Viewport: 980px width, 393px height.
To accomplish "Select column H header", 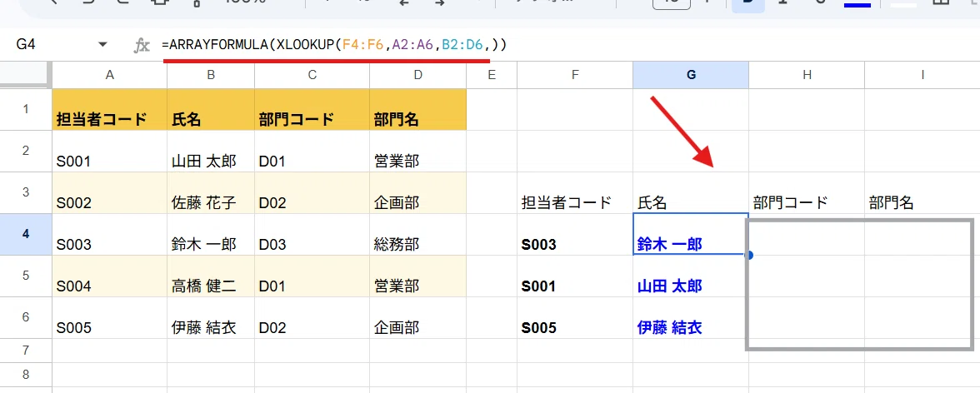I will (x=807, y=75).
